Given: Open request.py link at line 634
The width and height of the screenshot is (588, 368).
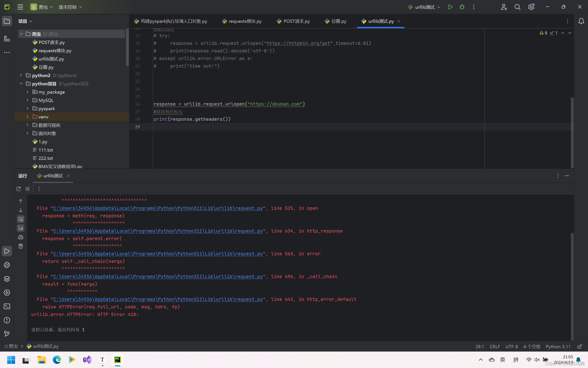Looking at the screenshot, I should (158, 231).
